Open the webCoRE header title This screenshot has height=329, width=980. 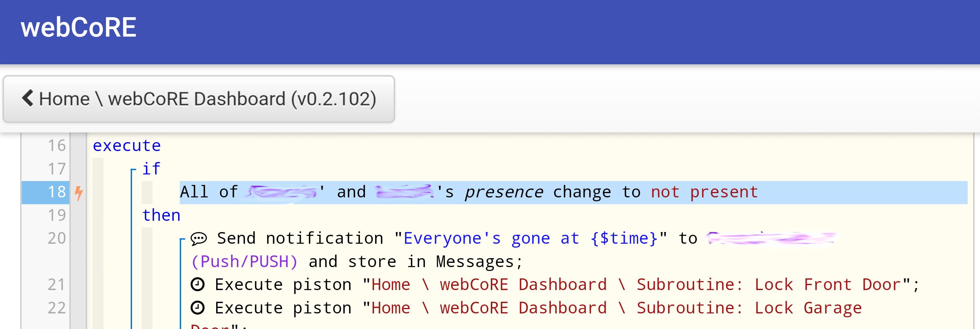tap(79, 28)
